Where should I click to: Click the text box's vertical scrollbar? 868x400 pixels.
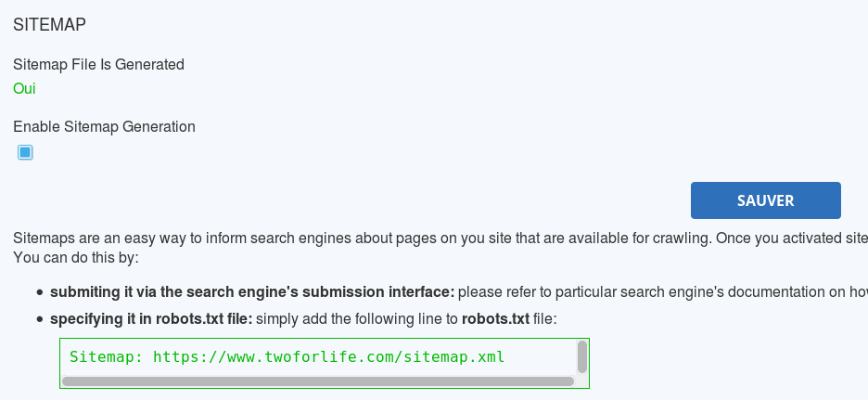(x=582, y=355)
